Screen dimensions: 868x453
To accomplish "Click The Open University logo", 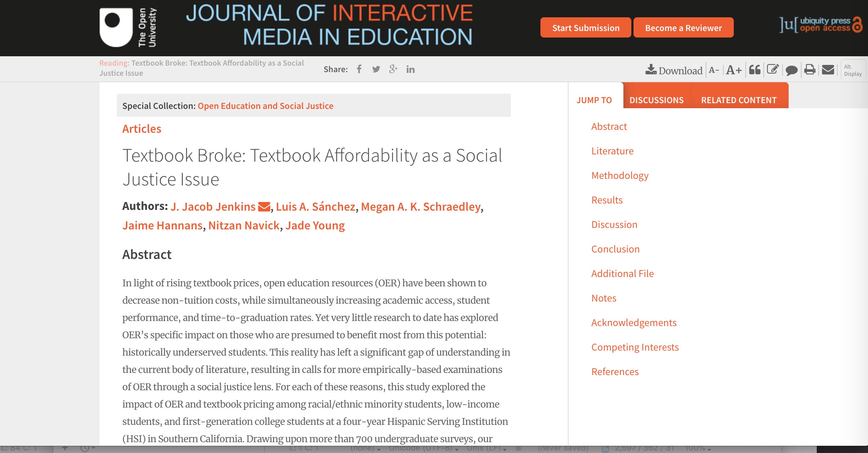I will [128, 27].
